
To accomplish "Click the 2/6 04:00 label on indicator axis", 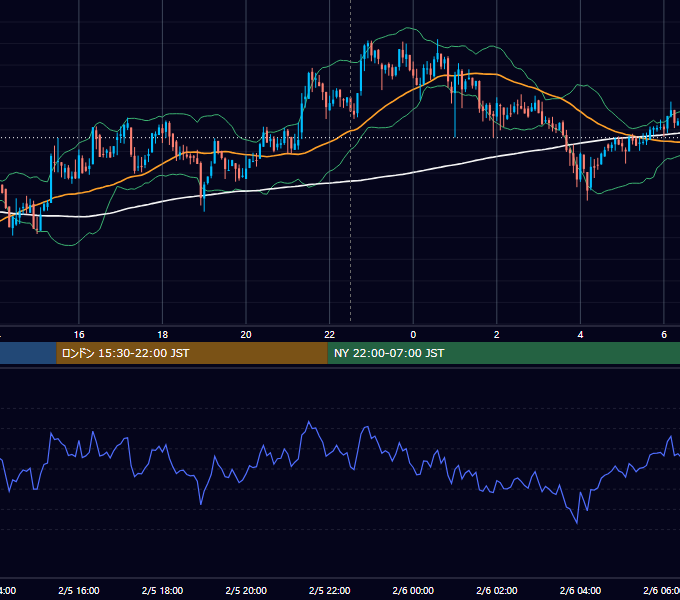I will (580, 590).
